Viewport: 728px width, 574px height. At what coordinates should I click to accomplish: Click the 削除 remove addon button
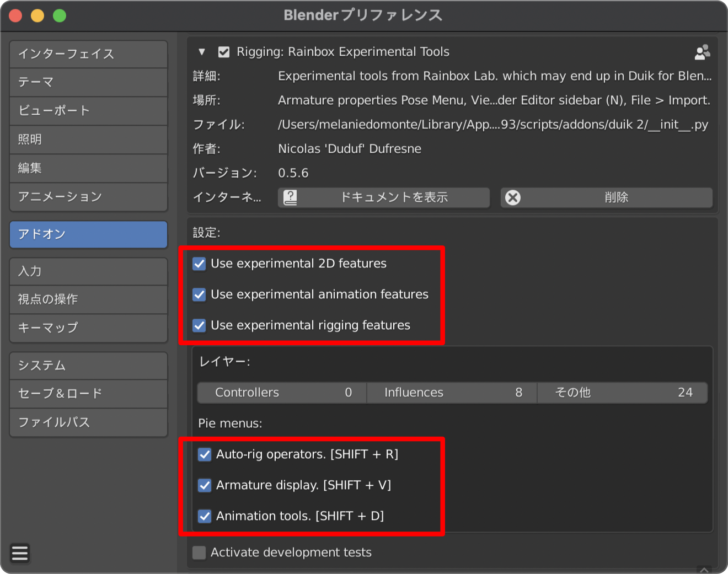(607, 197)
